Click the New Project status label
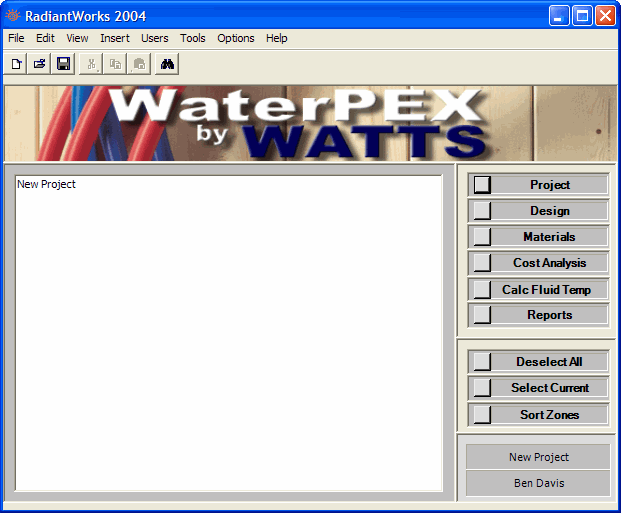 [538, 457]
